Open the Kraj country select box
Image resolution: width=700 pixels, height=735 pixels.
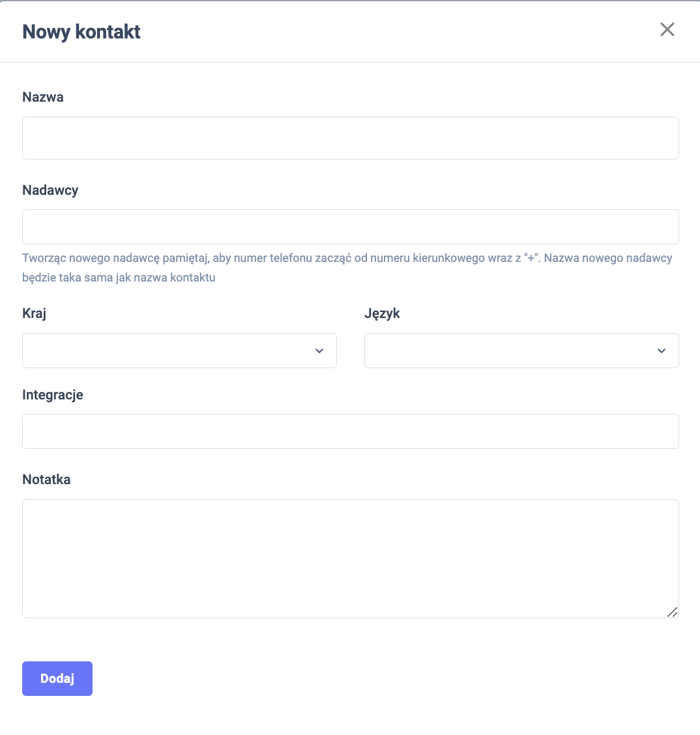169,351
